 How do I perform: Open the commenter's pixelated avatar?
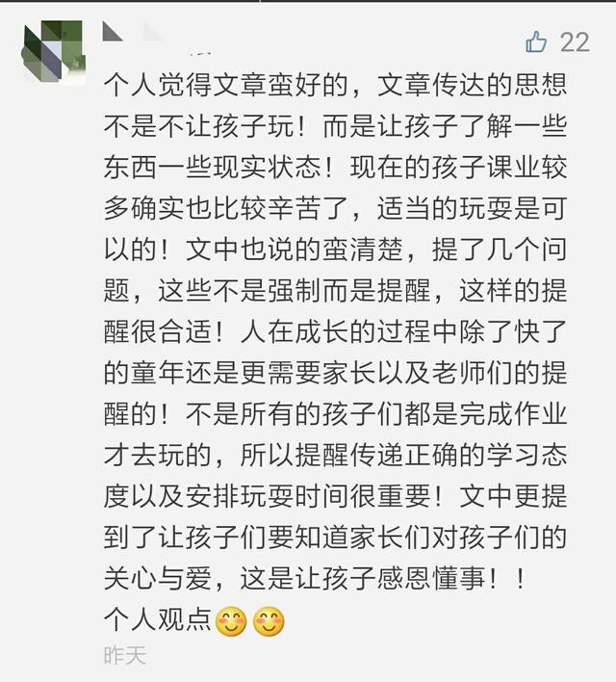(54, 52)
